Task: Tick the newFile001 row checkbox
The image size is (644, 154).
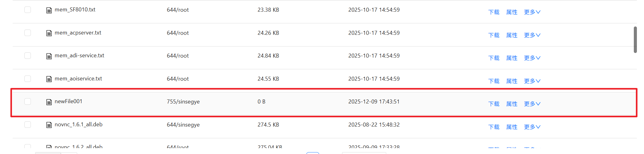Action: pyautogui.click(x=28, y=102)
